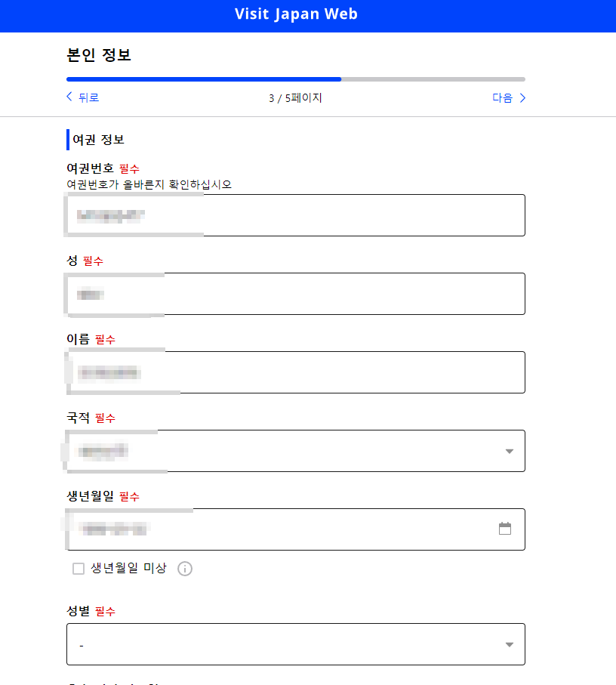Image resolution: width=616 pixels, height=685 pixels.
Task: Click the info icon next to 생년월일 미상
Action: (184, 569)
